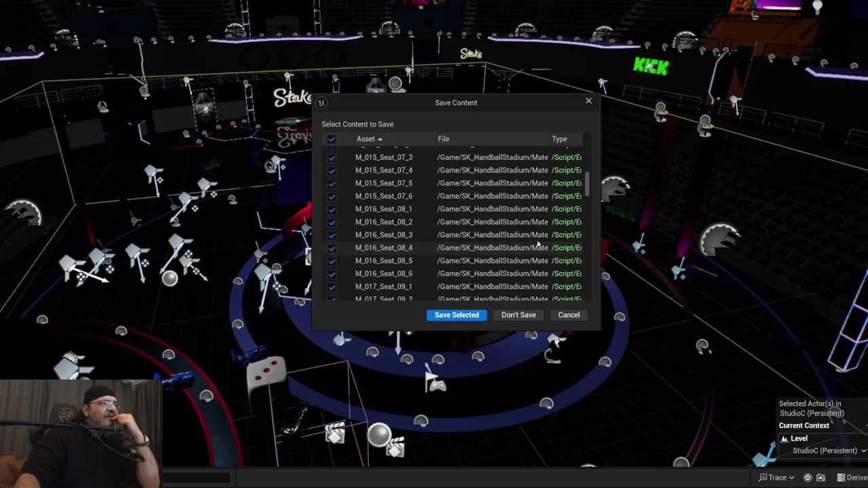868x488 pixels.
Task: Select asset name M_016_Seat_08_3
Action: (384, 235)
